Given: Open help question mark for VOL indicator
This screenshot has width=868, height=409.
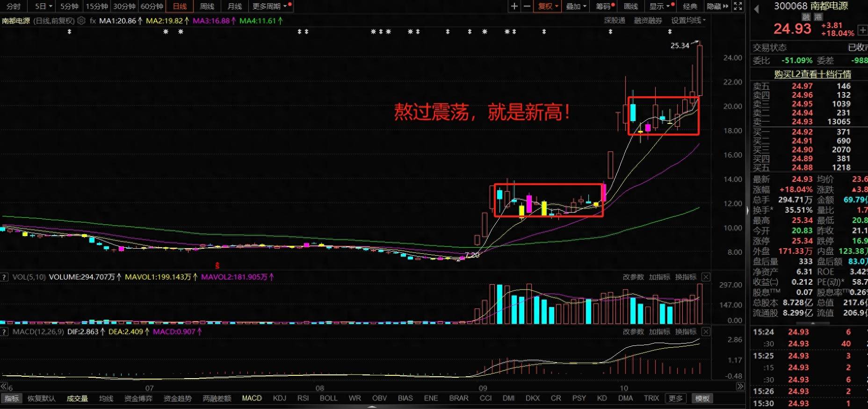Looking at the screenshot, I should [4, 277].
